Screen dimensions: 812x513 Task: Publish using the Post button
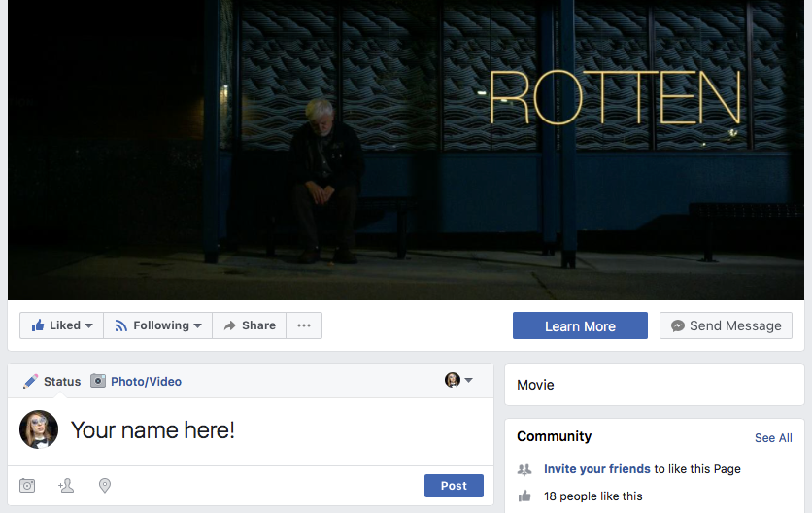pos(454,486)
